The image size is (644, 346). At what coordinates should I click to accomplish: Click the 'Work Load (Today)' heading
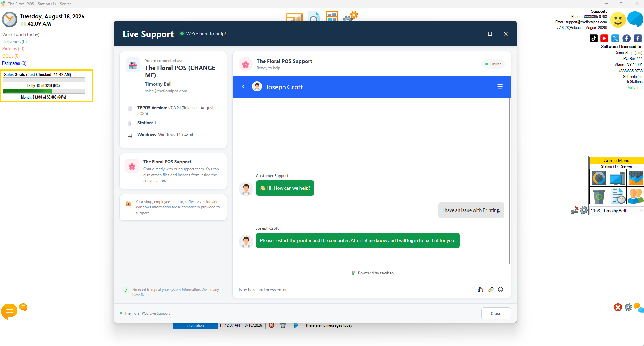pos(21,34)
